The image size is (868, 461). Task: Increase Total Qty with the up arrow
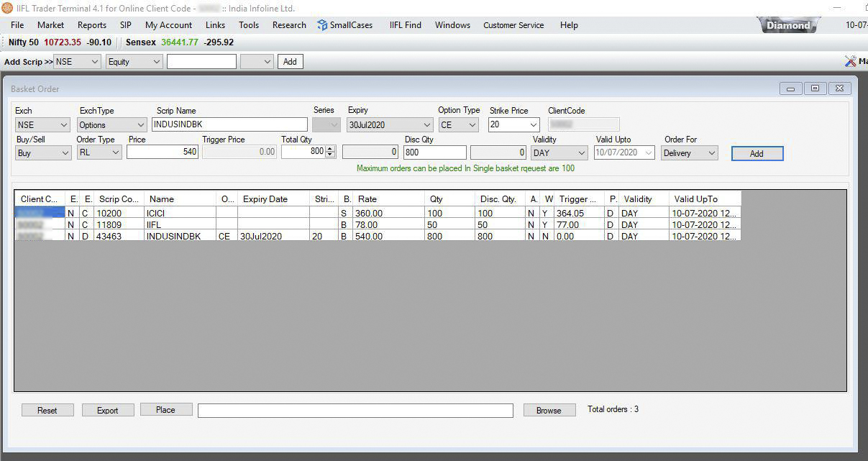tap(330, 149)
